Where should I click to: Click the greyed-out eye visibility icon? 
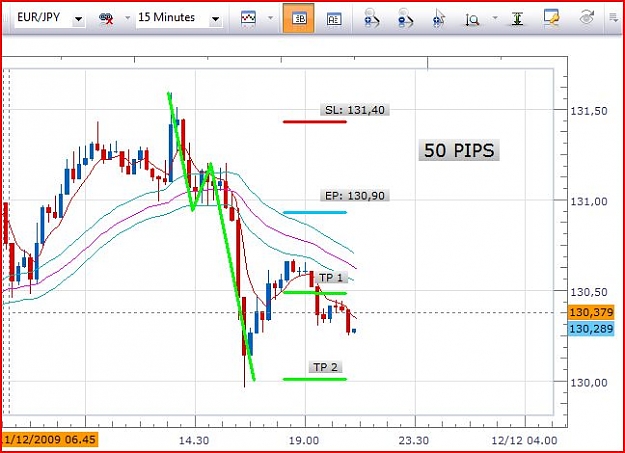click(587, 18)
